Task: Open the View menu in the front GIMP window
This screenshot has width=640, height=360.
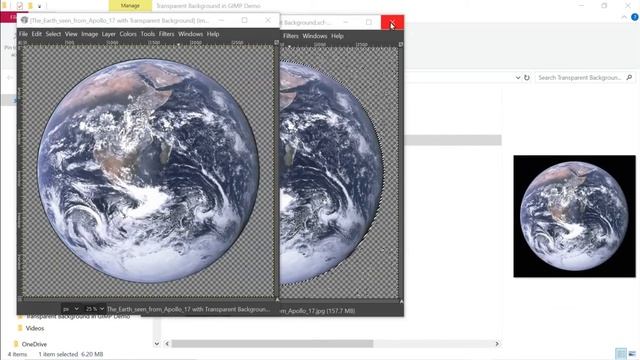Action: coord(71,34)
